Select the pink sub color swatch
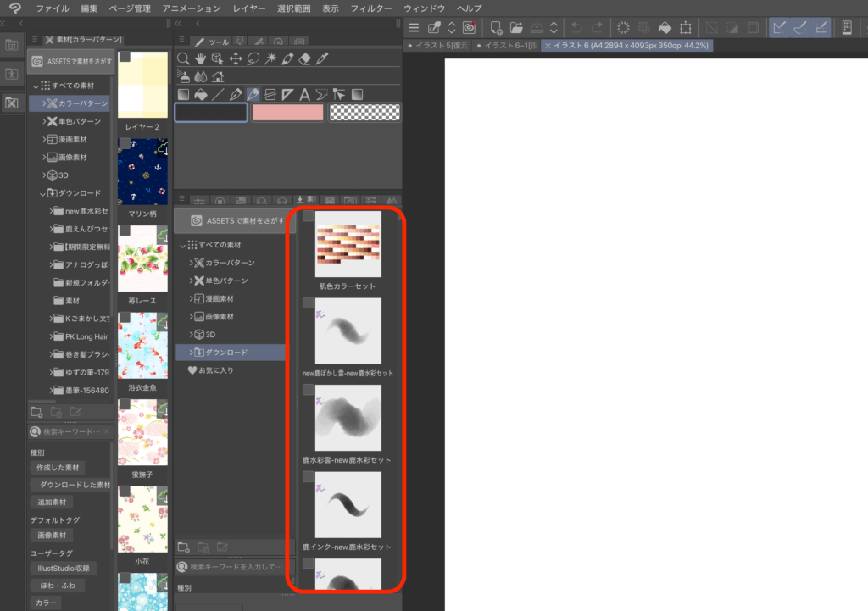 click(x=288, y=113)
